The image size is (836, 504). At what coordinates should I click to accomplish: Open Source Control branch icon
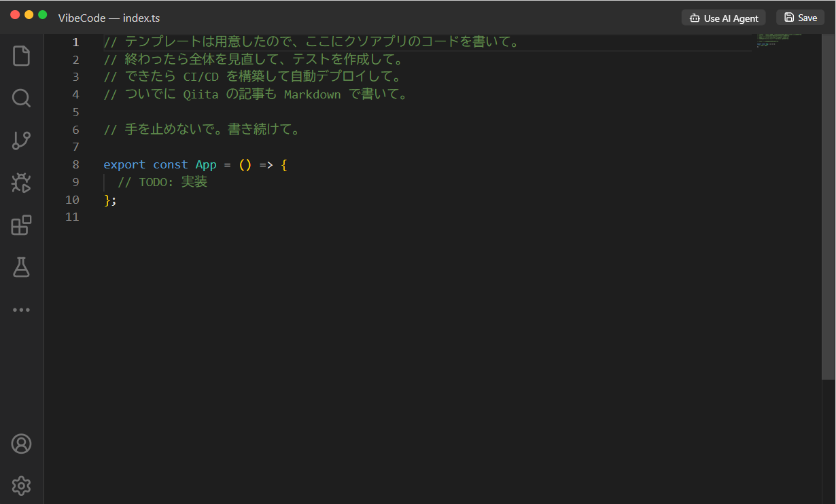pyautogui.click(x=22, y=141)
